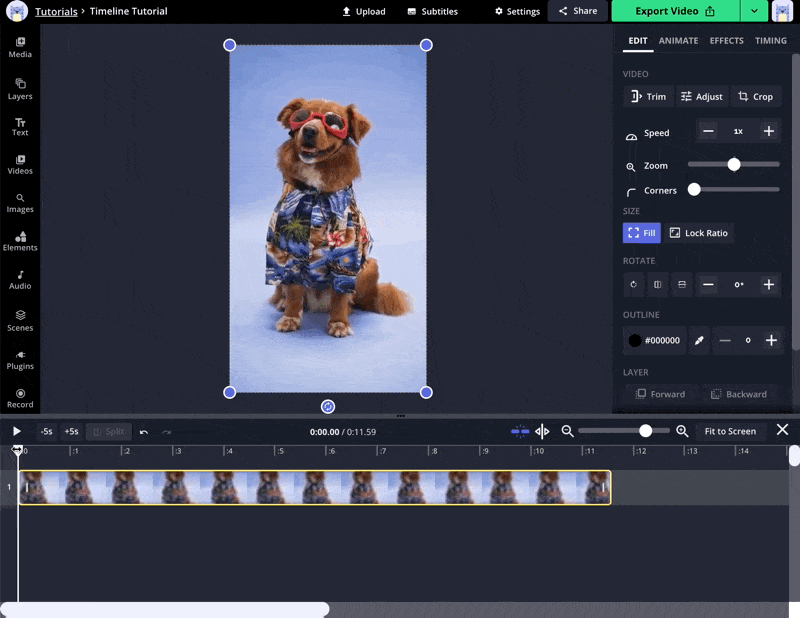Open the Settings menu
Screen dimensions: 800x618
tap(517, 12)
